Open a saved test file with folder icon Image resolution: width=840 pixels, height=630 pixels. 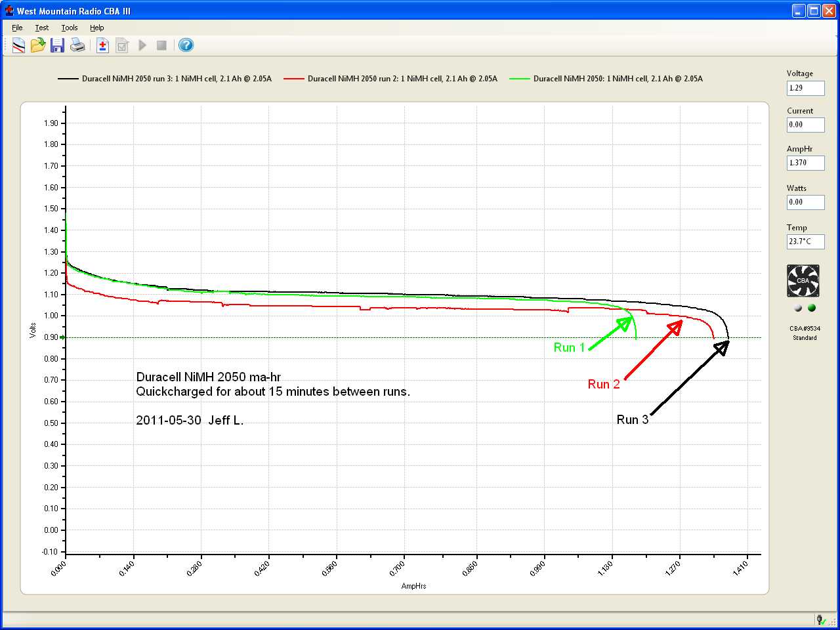[x=38, y=45]
